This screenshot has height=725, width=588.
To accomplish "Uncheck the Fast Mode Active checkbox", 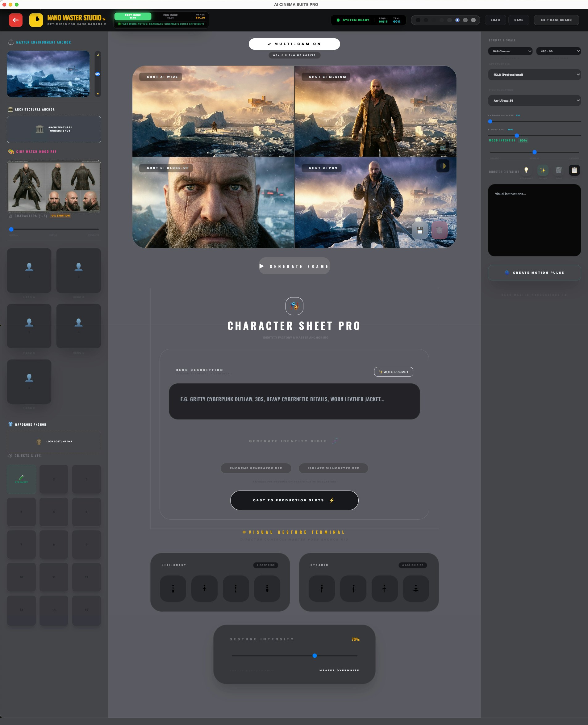I will coord(119,24).
